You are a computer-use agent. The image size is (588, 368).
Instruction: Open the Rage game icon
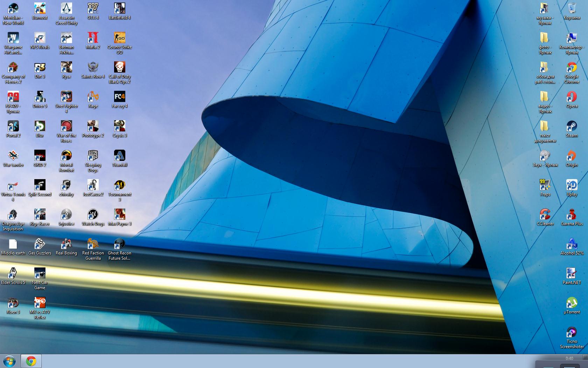pos(93,100)
